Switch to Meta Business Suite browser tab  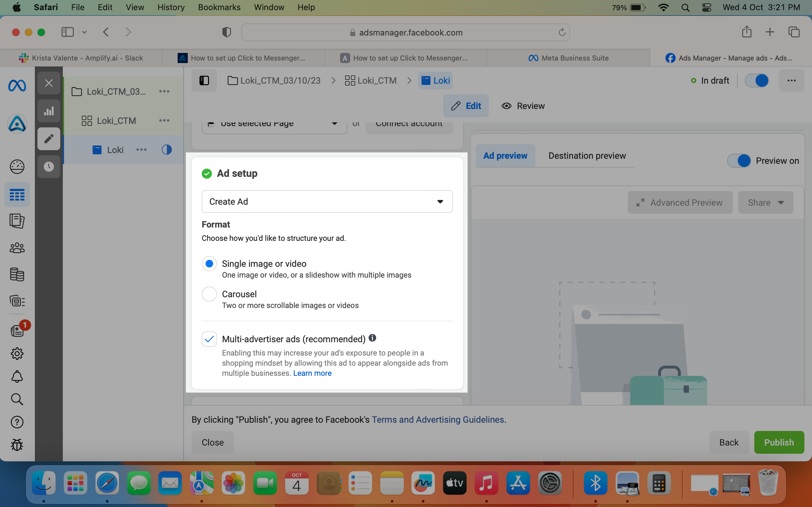point(568,58)
